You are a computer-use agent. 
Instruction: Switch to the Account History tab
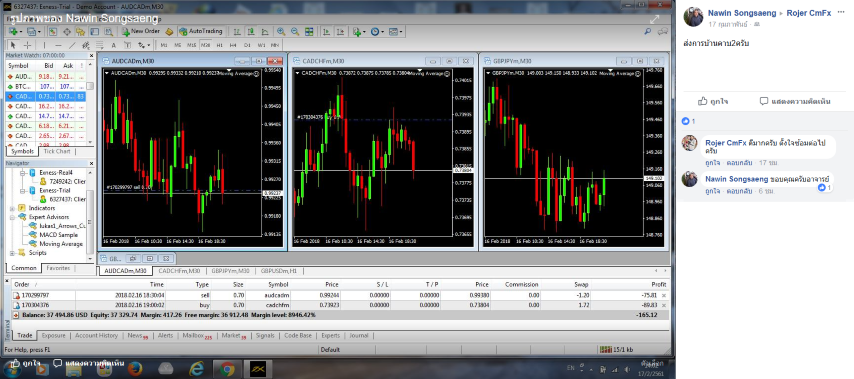tap(96, 336)
